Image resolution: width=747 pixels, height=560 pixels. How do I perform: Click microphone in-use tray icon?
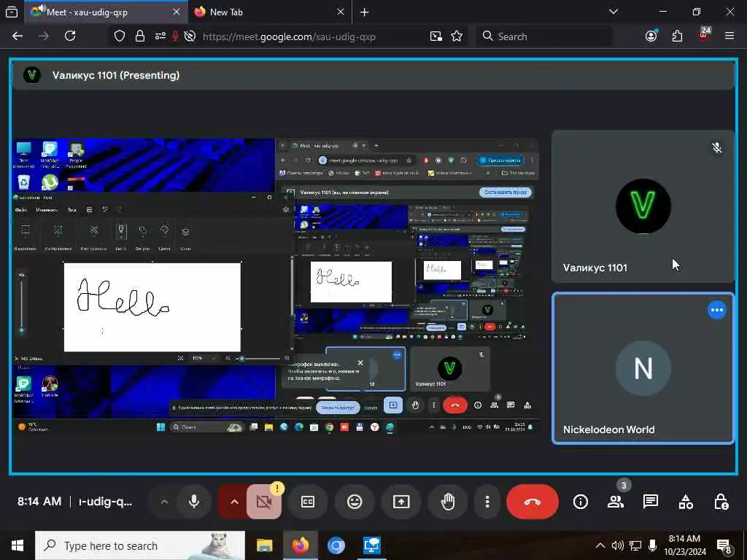[653, 545]
